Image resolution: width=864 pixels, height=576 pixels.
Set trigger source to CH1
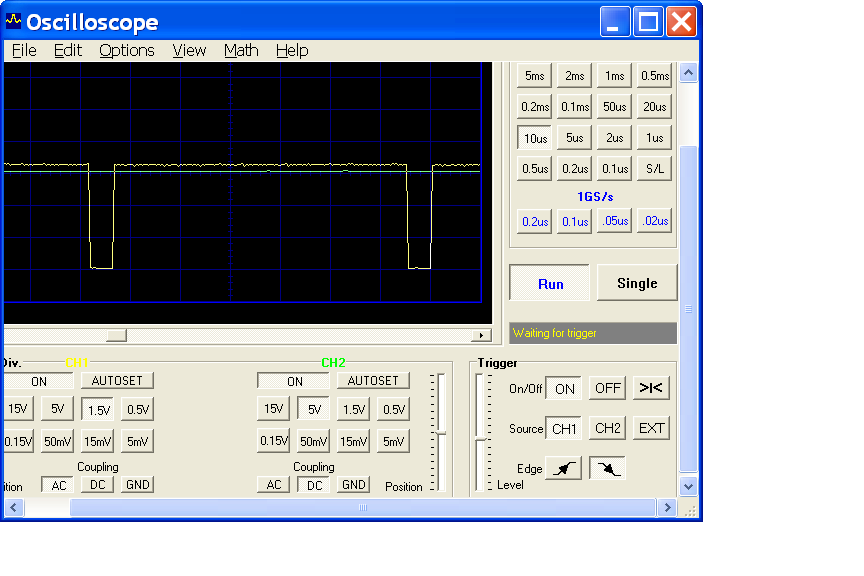[564, 428]
